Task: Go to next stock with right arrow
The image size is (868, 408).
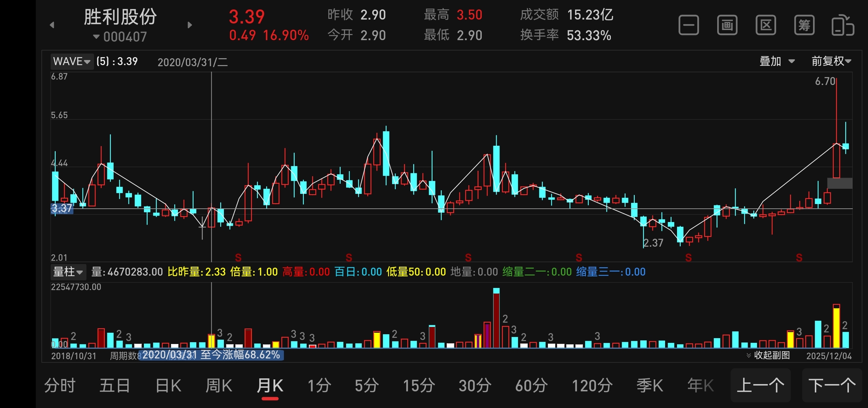Action: click(190, 25)
